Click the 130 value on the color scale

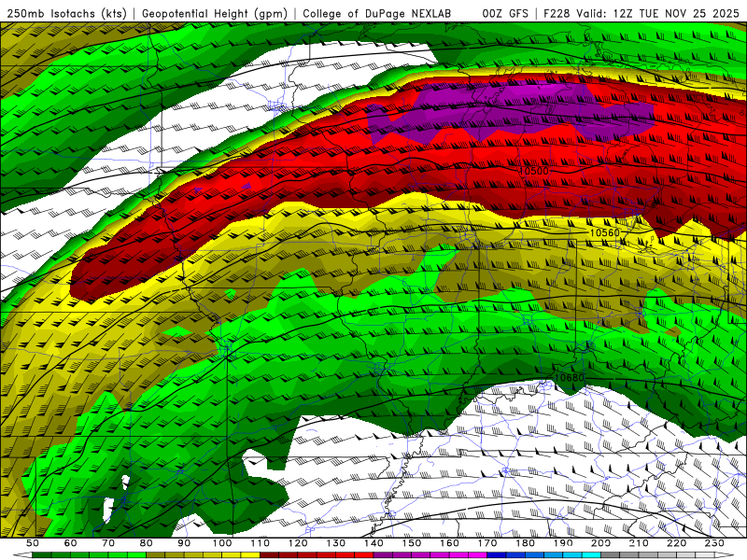335,543
